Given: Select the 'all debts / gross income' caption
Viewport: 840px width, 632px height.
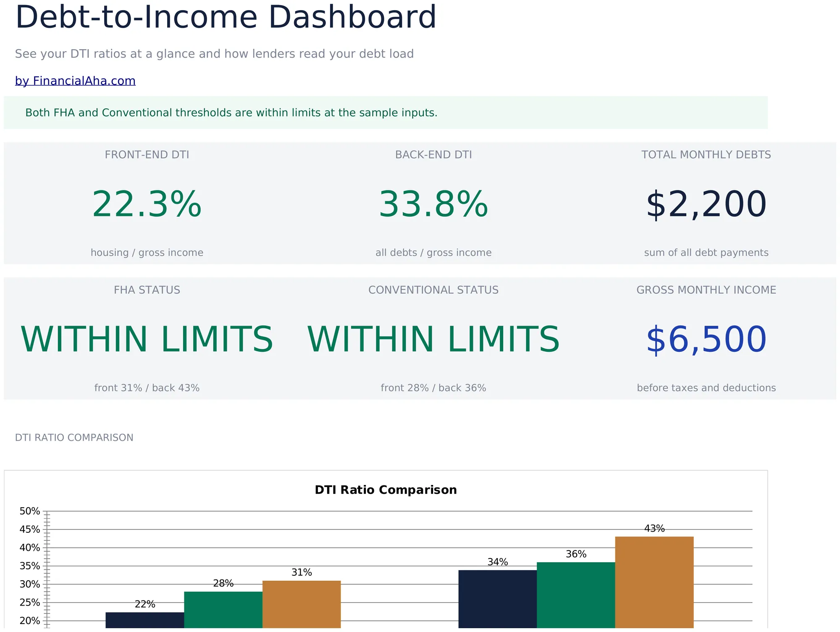Looking at the screenshot, I should (x=433, y=253).
